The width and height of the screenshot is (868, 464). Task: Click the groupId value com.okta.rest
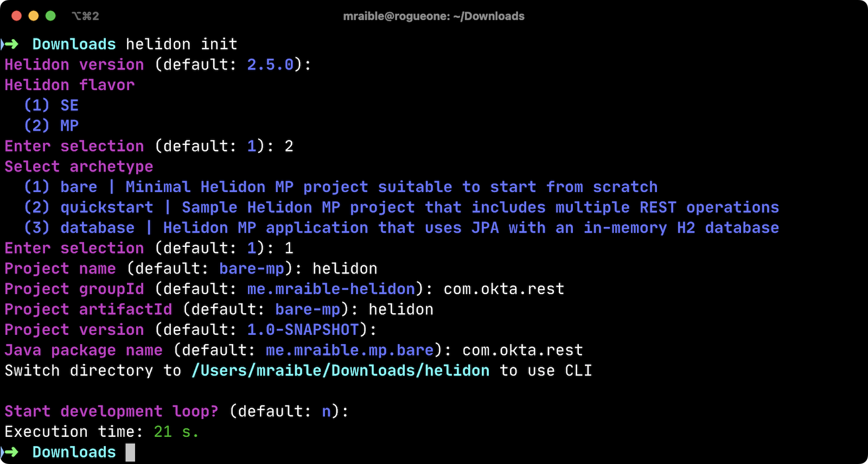pos(504,289)
